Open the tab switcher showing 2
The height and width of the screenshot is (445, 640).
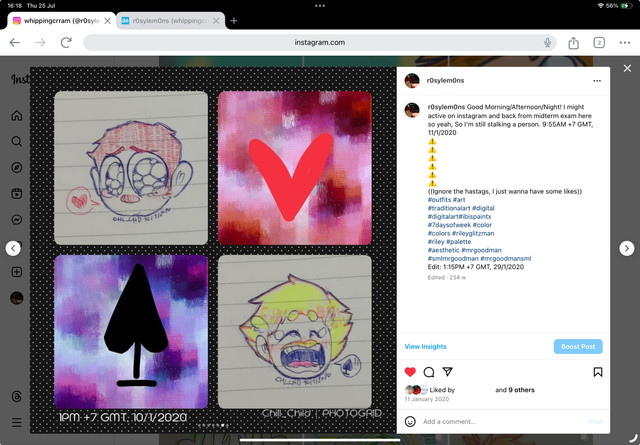[x=599, y=42]
